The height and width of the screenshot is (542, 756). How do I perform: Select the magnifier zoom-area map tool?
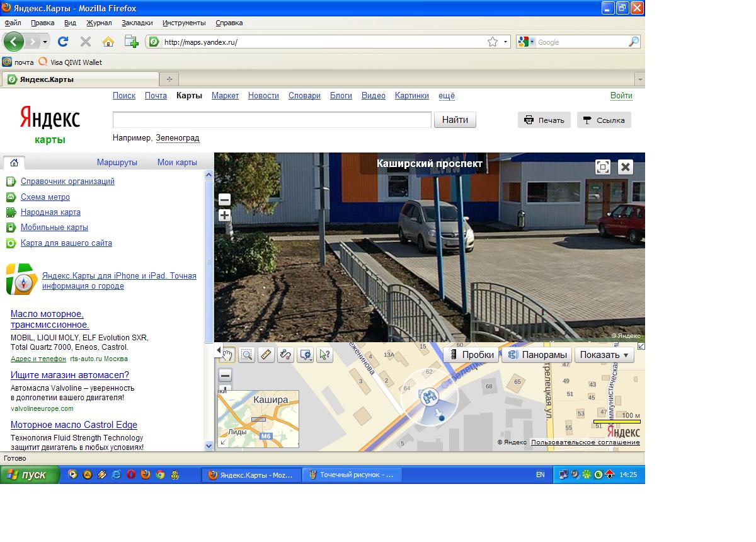(246, 355)
